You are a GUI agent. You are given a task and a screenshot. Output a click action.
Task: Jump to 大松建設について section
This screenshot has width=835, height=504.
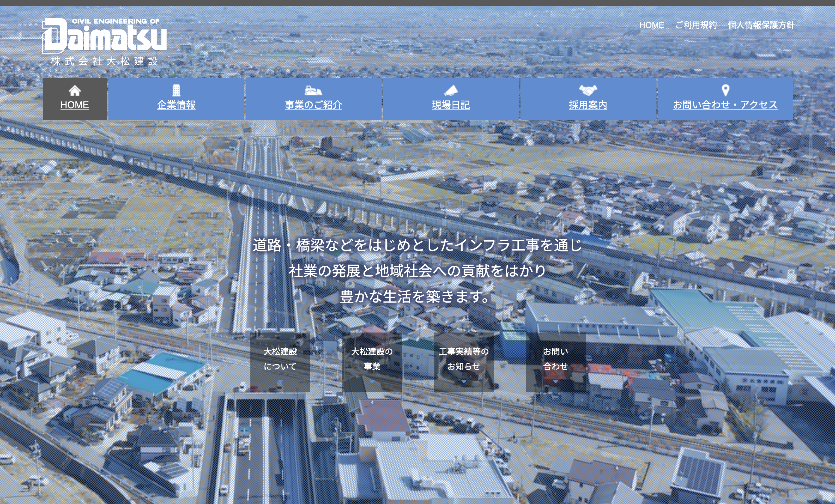[x=280, y=362]
